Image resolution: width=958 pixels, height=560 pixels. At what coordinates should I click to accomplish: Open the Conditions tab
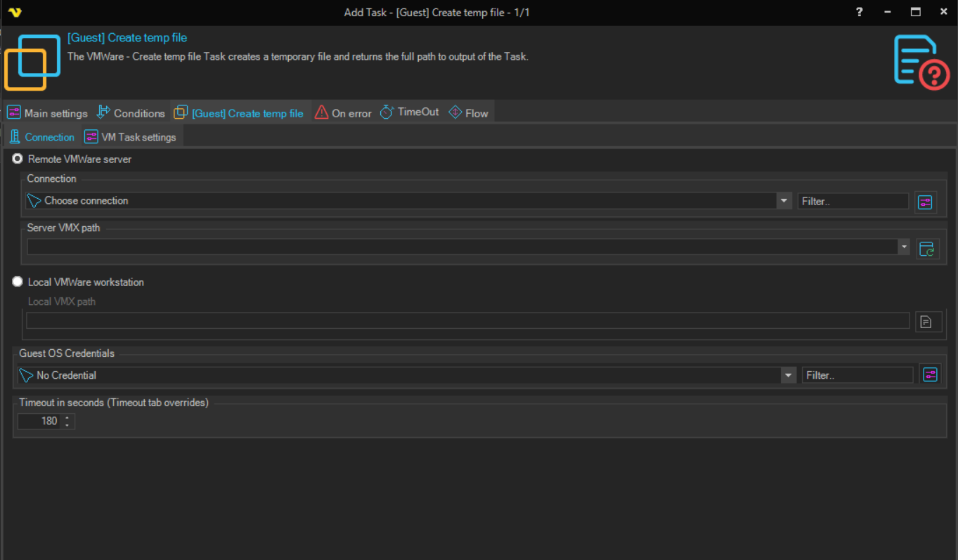131,113
